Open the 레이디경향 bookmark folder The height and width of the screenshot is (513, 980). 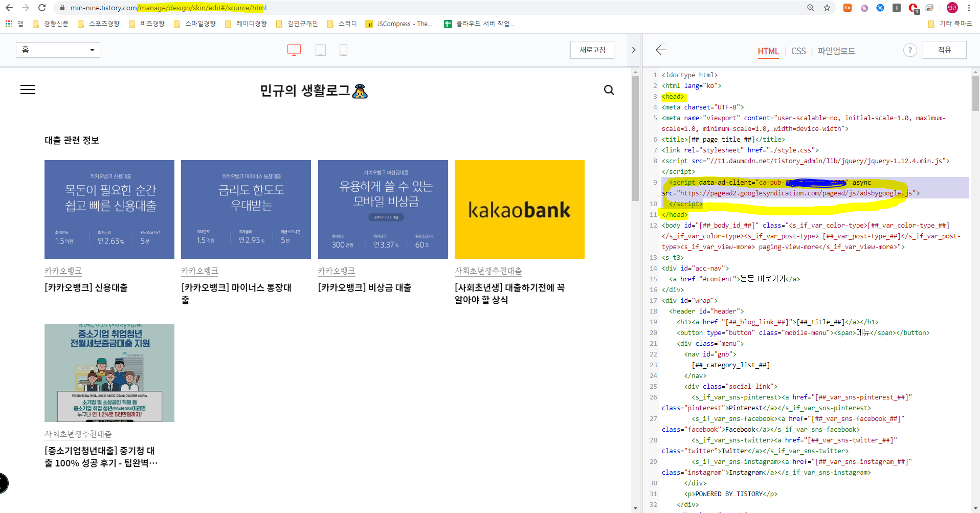coord(246,24)
